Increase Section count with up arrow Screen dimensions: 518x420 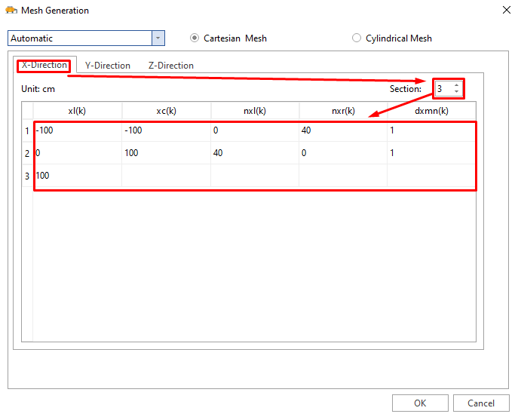click(x=456, y=85)
